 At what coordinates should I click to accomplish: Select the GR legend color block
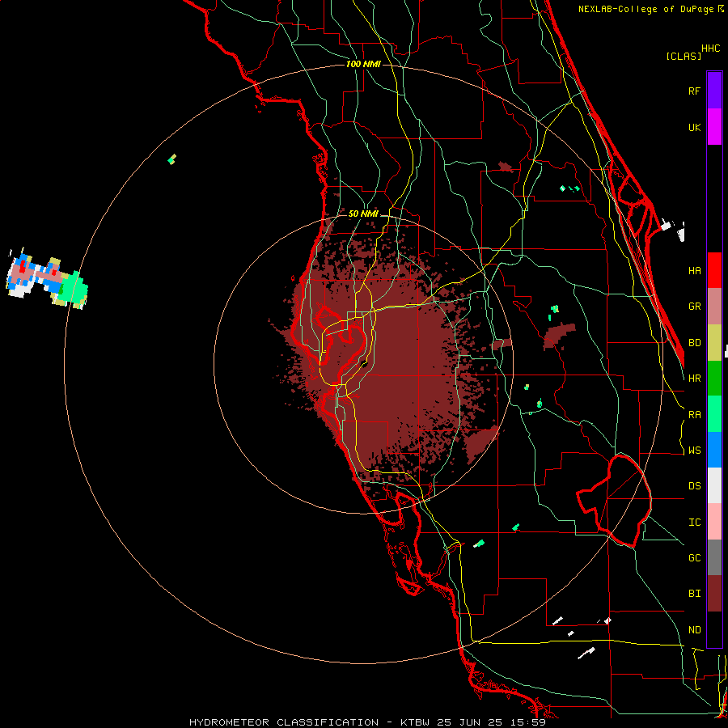coord(714,307)
